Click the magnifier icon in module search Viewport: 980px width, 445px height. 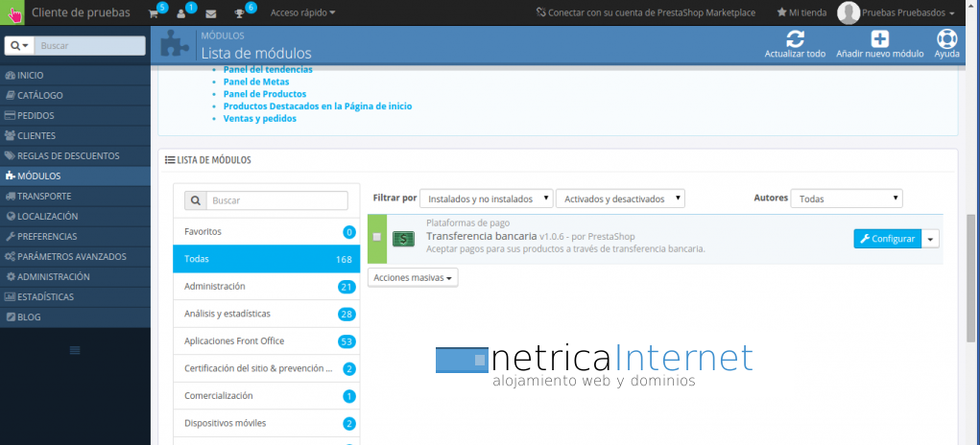coord(195,200)
